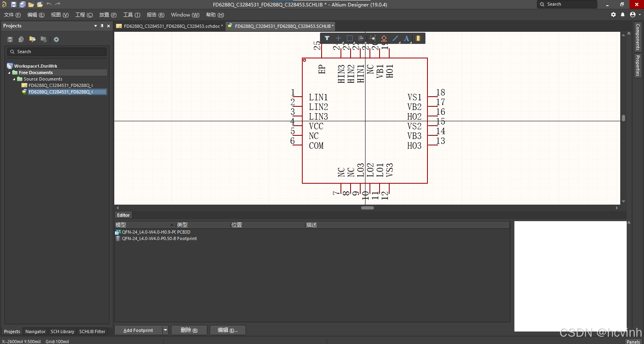Switch to the Navigator panel tab

tap(35, 332)
